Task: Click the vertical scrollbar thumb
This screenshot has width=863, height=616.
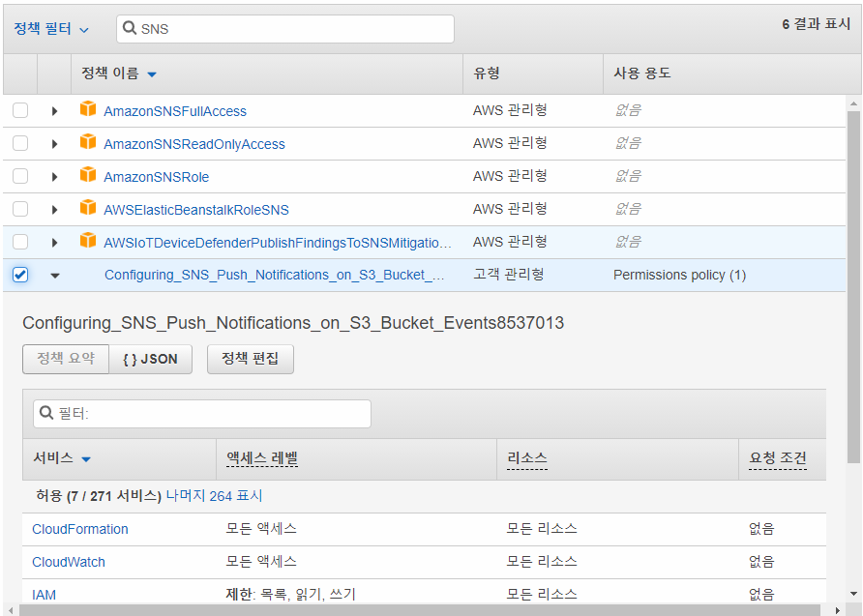Action: pos(853,286)
